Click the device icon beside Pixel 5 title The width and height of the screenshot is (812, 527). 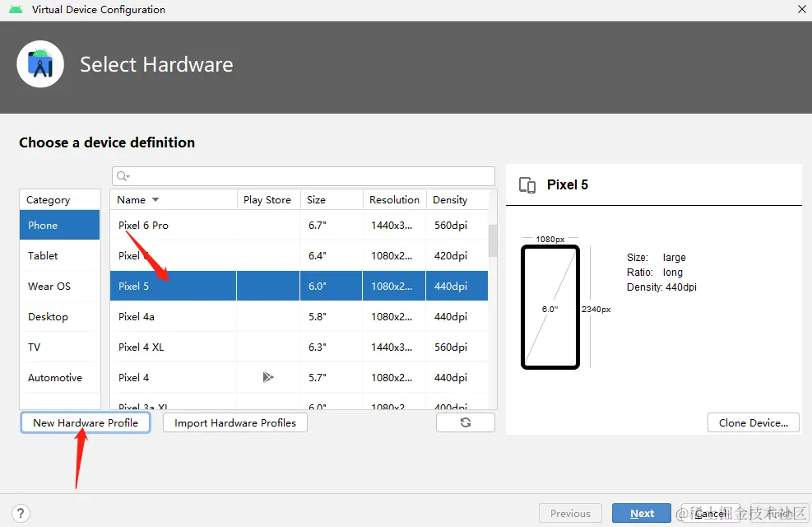point(527,185)
